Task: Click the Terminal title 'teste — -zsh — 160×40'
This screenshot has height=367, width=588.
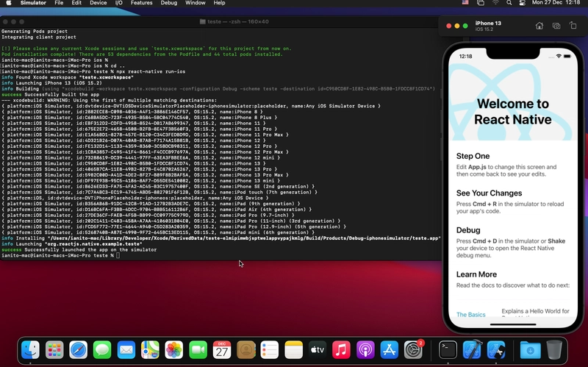Action: [237, 22]
